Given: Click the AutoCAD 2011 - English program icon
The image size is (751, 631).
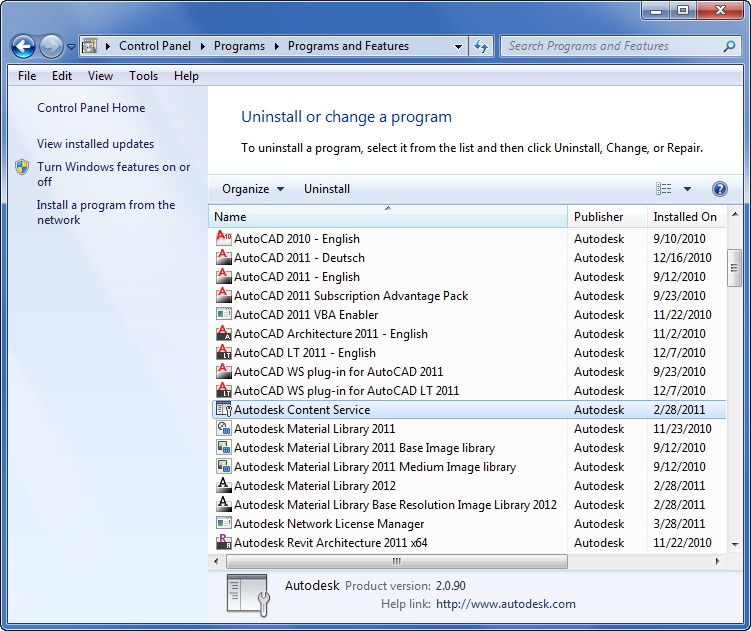Looking at the screenshot, I should (x=224, y=276).
